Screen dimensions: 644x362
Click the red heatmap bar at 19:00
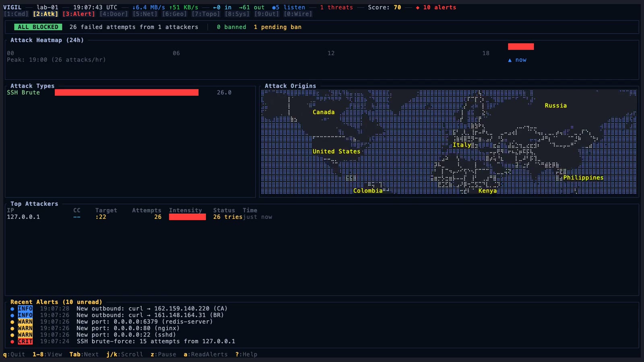(x=521, y=47)
